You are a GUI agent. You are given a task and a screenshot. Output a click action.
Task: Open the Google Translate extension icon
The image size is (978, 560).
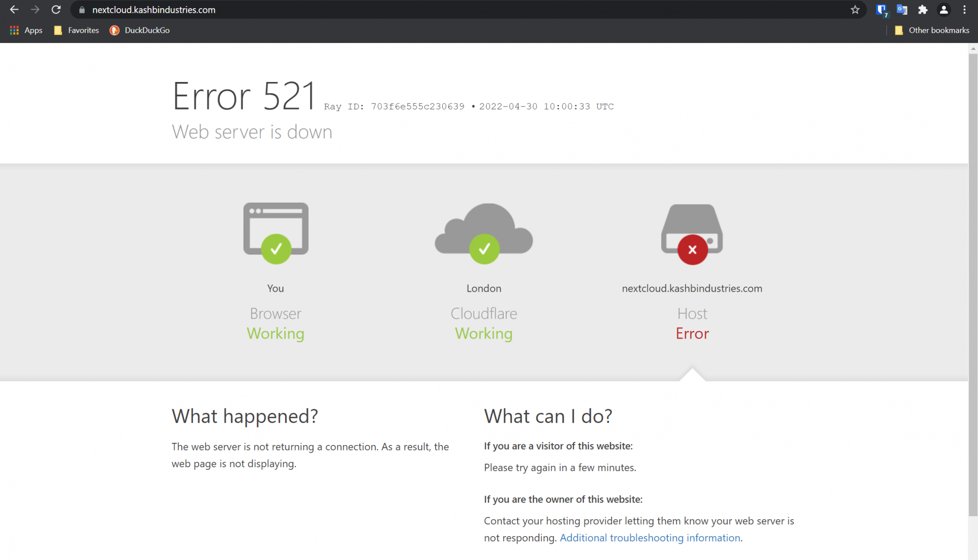902,10
